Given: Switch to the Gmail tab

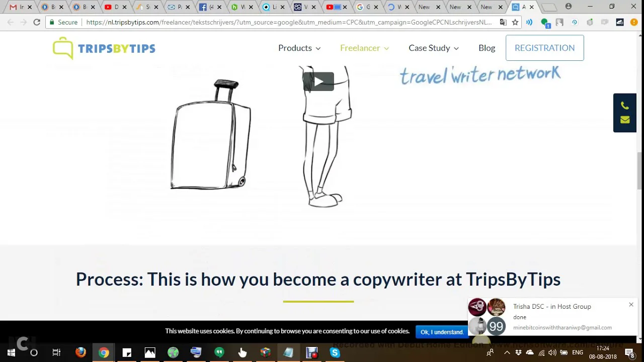Looking at the screenshot, I should point(21,7).
